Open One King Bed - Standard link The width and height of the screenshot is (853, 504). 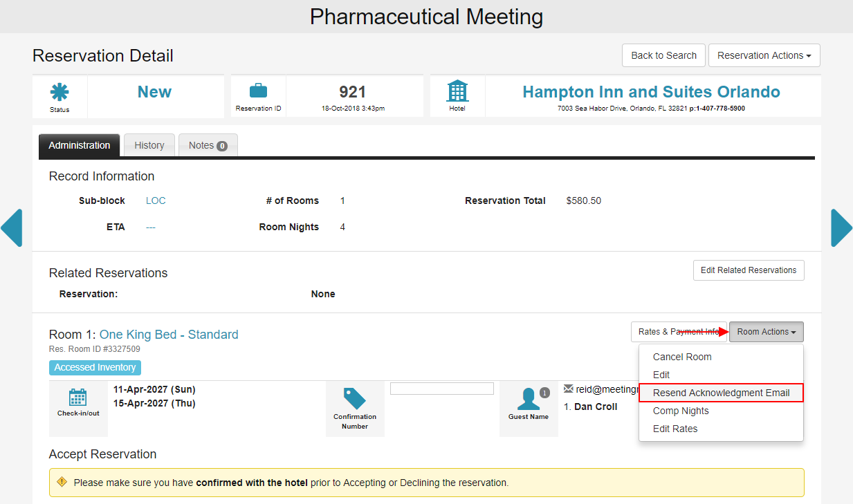click(169, 335)
